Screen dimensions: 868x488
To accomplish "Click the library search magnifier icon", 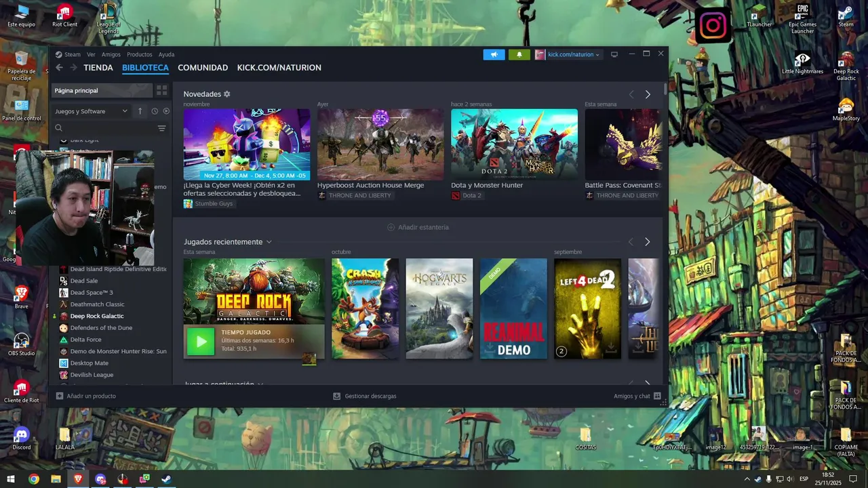I will pyautogui.click(x=58, y=128).
